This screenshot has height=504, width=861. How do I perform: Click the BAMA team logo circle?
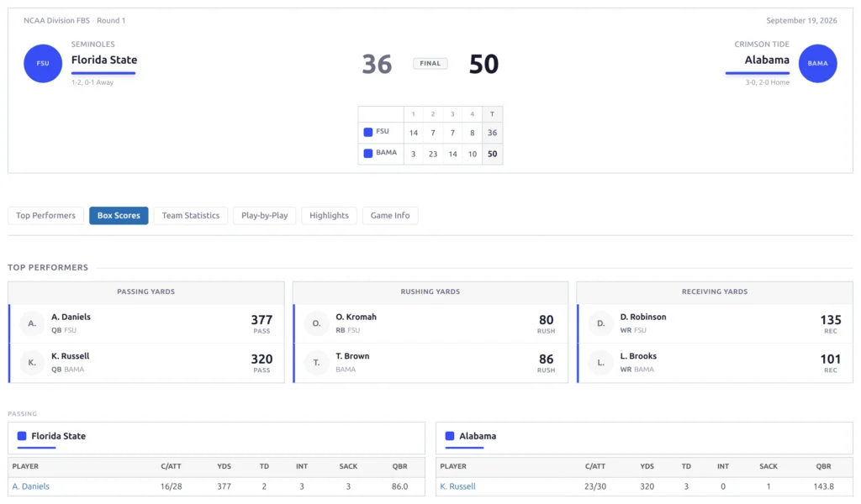coord(817,64)
